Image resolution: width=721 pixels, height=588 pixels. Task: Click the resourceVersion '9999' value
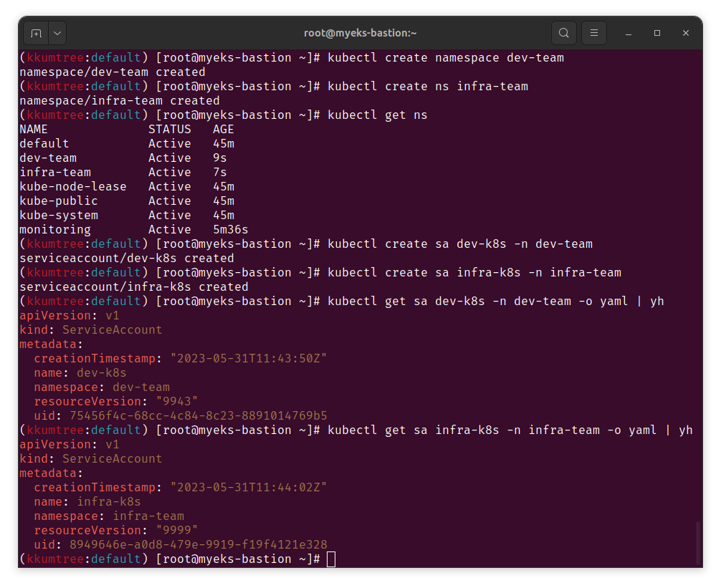tap(177, 531)
